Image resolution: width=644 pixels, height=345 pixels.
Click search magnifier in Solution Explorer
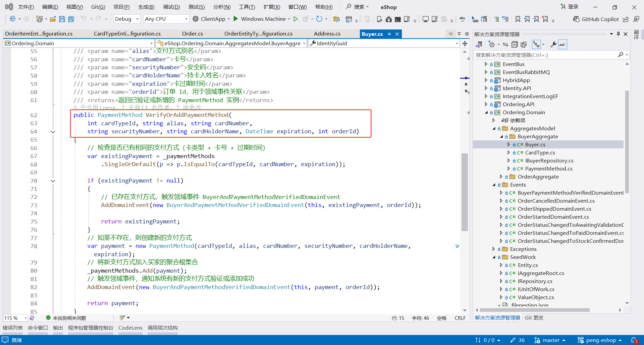tap(621, 55)
